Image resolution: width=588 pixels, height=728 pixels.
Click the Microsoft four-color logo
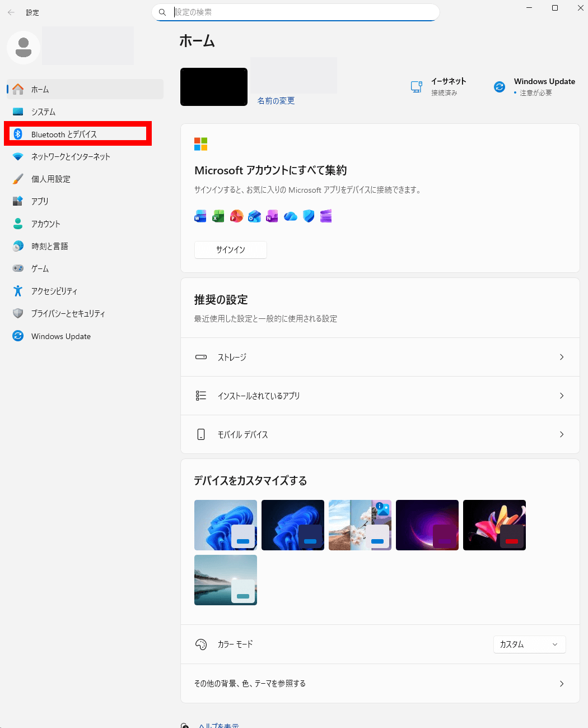coord(201,144)
